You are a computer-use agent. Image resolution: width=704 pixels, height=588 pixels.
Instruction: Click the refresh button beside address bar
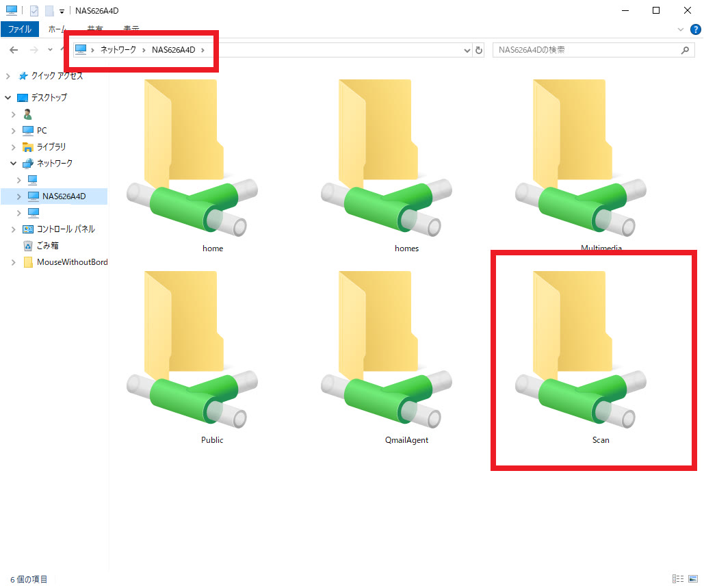point(479,50)
